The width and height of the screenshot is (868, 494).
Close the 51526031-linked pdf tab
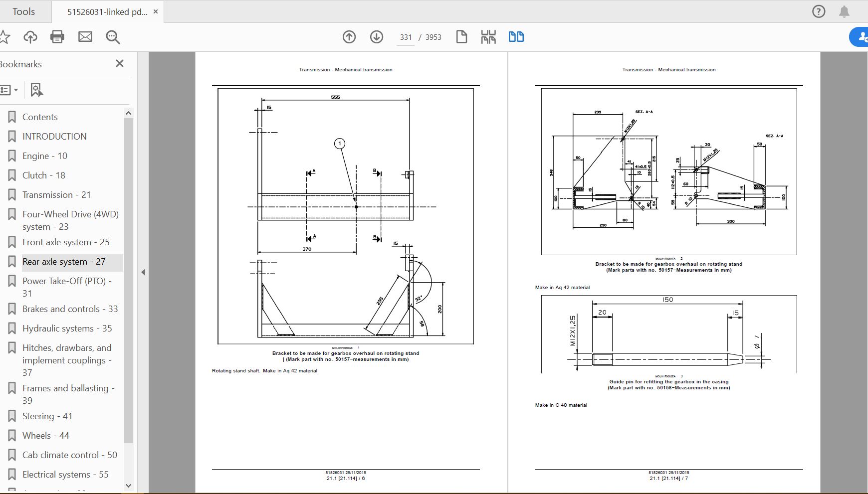click(156, 11)
